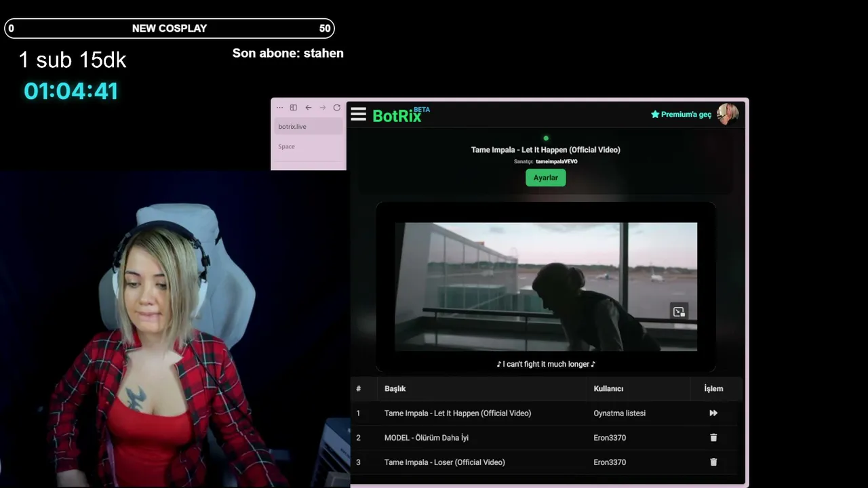This screenshot has height=488, width=868.
Task: Remove Tame Impala - Loser from queue
Action: coord(713,462)
